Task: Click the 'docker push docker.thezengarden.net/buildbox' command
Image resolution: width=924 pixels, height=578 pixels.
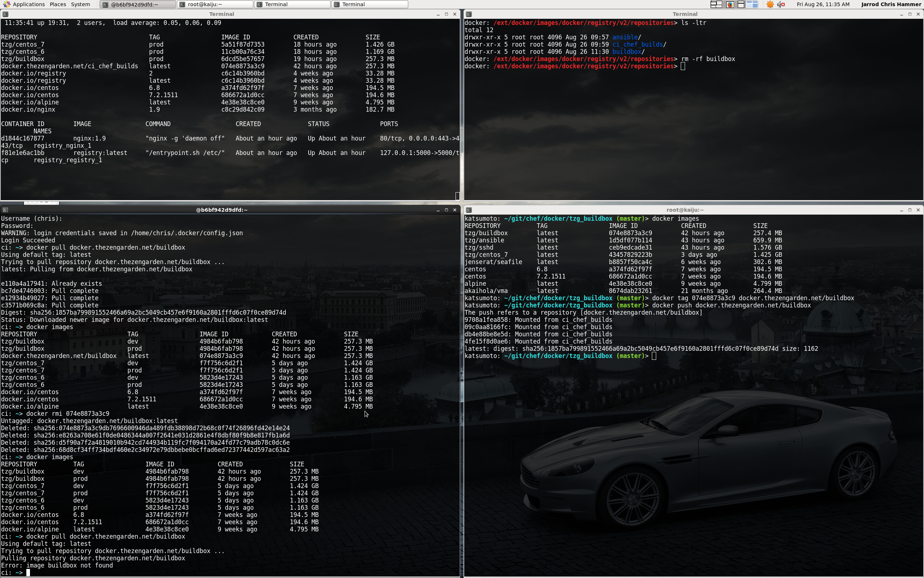Action: click(x=731, y=306)
